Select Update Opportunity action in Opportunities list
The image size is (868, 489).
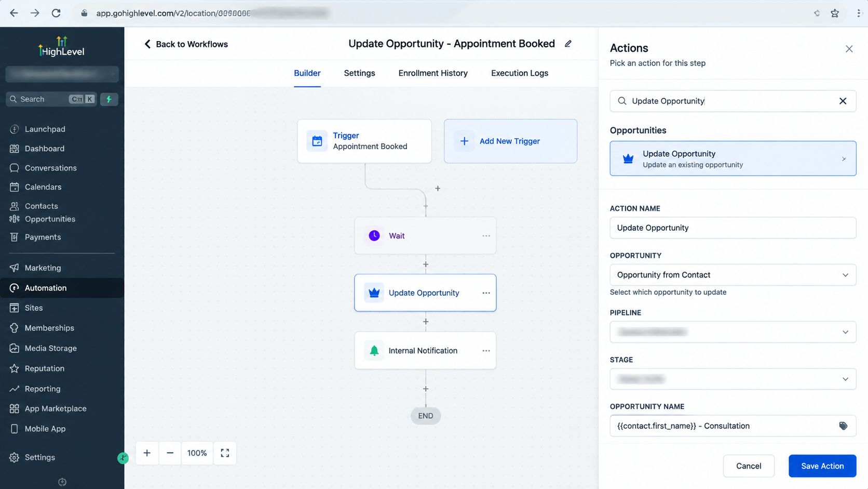coord(733,158)
